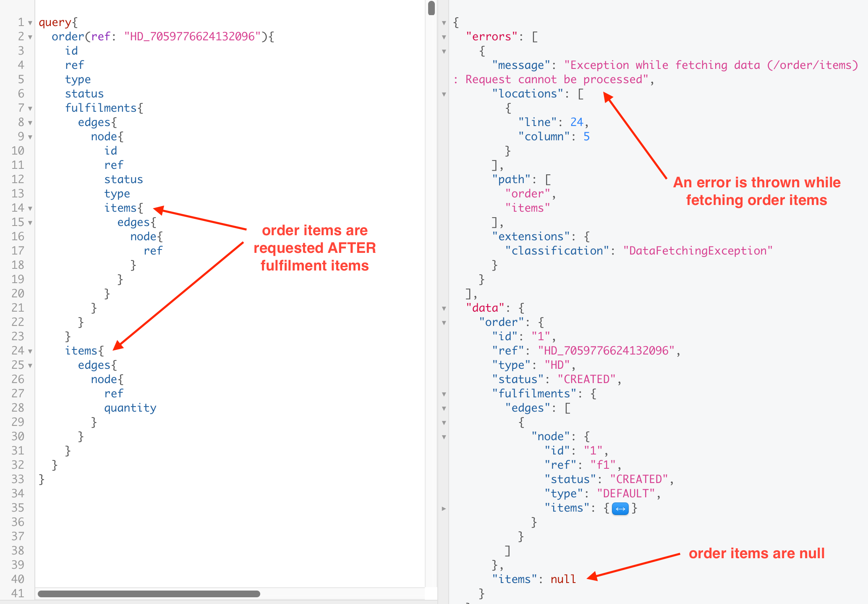
Task: Click the quantity field in query
Action: [130, 408]
